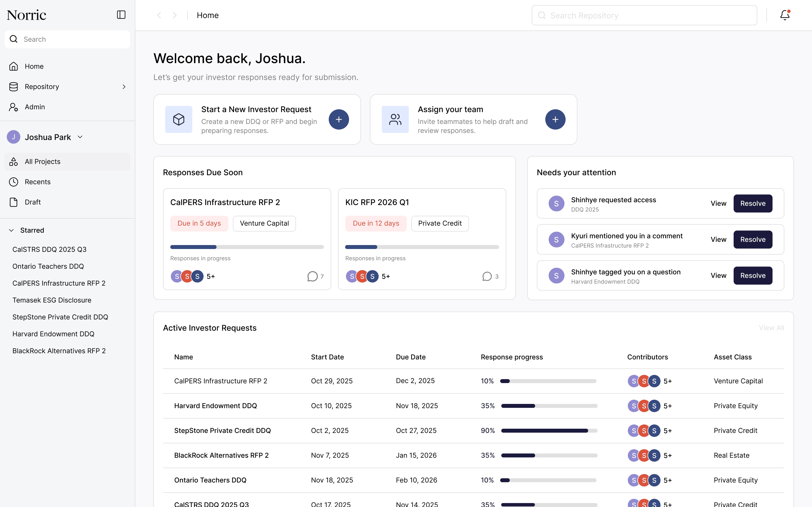Open comments icon on KIC RFP card
812x507 pixels.
click(487, 276)
